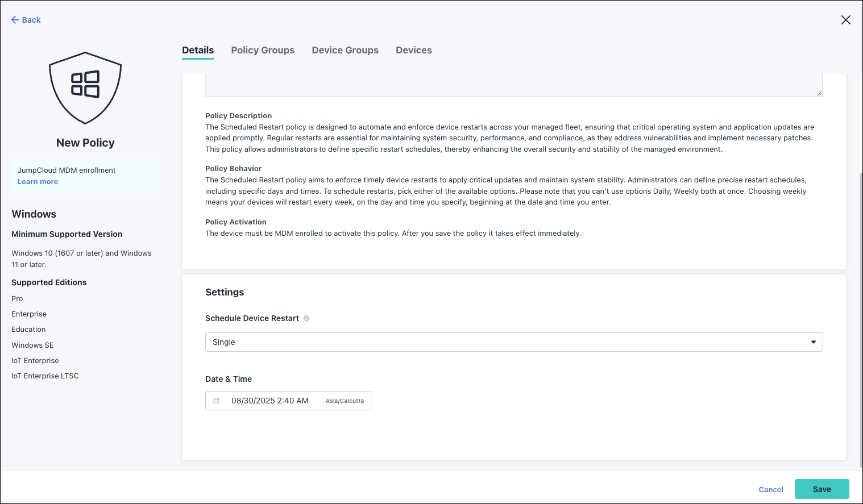Image resolution: width=863 pixels, height=504 pixels.
Task: Click the 08/30/2025 date and time field
Action: [270, 400]
